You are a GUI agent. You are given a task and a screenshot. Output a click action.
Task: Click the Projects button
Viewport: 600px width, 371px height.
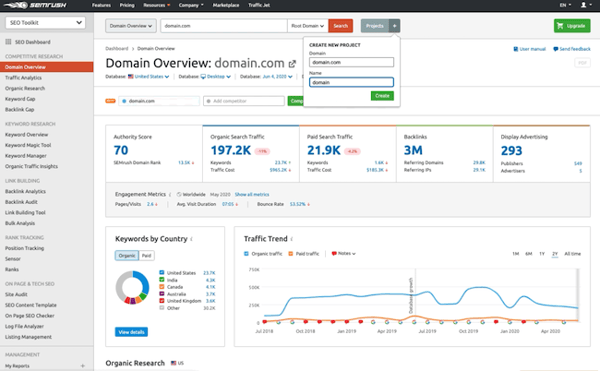pos(375,26)
